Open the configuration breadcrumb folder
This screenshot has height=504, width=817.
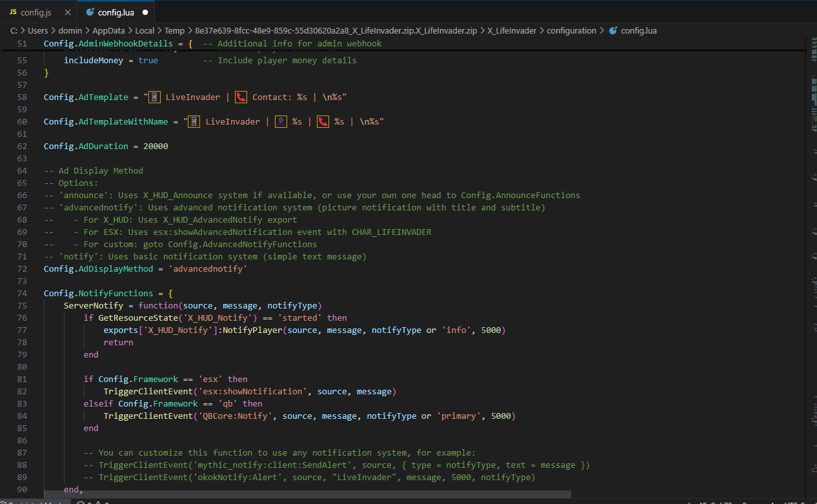[572, 30]
